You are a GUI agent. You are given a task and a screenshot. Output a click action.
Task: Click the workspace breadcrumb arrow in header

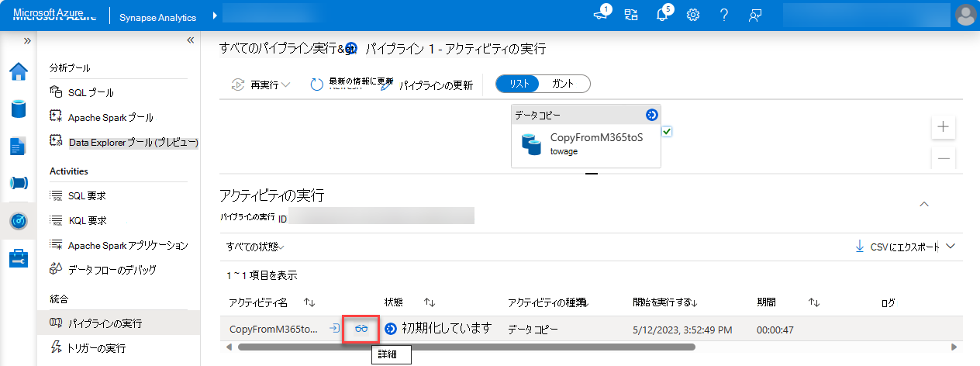tap(213, 16)
